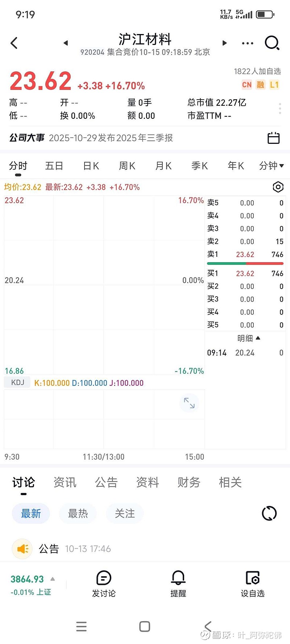Image resolution: width=290 pixels, height=644 pixels.
Task: Expand the 分钟 interval dropdown
Action: (271, 166)
